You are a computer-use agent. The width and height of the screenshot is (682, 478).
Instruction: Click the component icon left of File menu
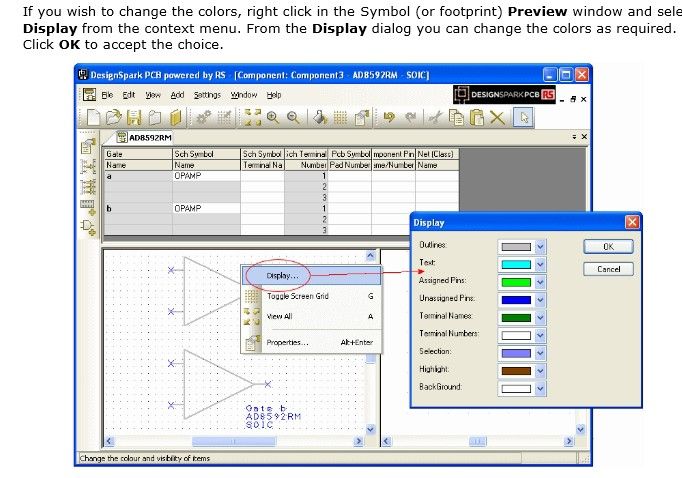(89, 94)
